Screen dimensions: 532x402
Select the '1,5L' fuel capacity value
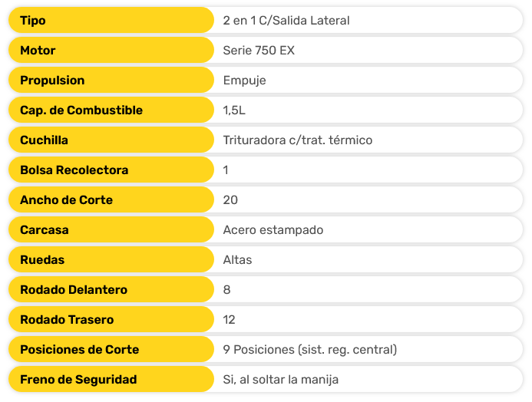[x=234, y=110]
